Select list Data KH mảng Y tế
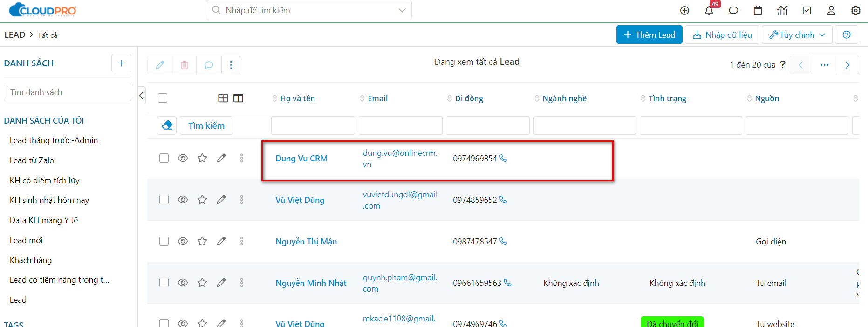The width and height of the screenshot is (868, 327). tap(44, 220)
